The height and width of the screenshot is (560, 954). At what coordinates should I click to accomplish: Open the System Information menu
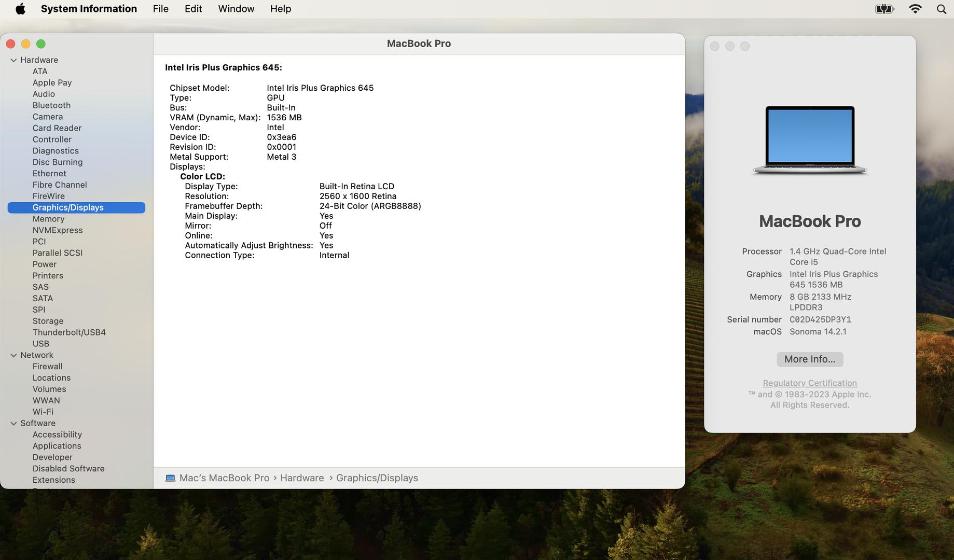tap(89, 9)
